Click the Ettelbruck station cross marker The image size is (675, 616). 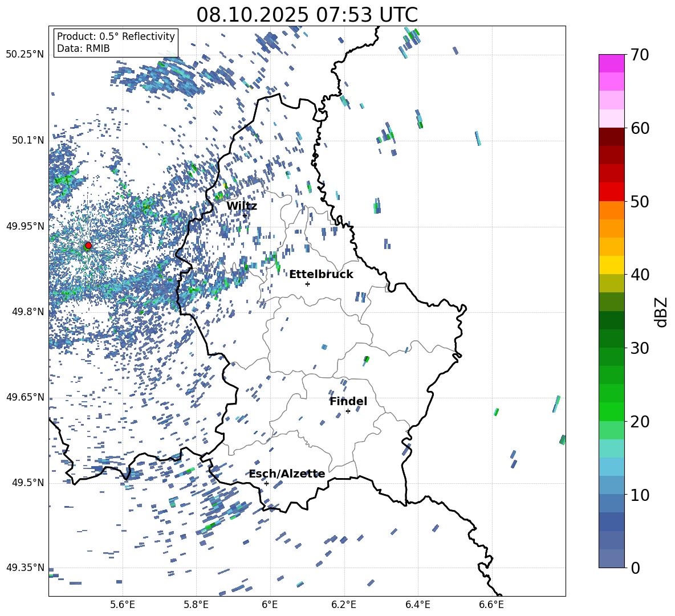(307, 284)
